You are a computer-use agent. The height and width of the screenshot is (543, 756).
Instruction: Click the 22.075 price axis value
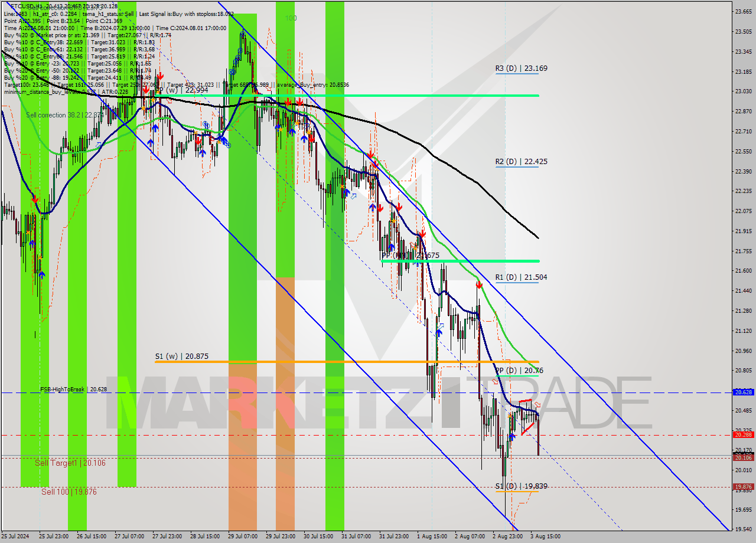743,211
